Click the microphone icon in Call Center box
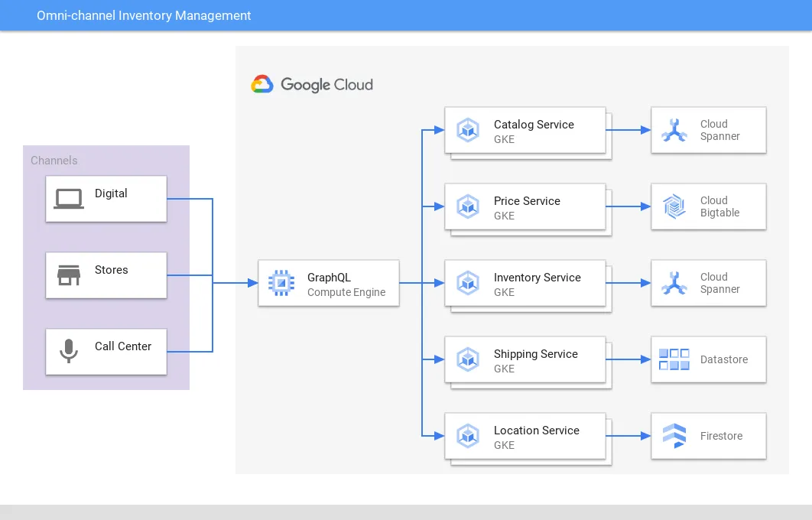Image resolution: width=812 pixels, height=520 pixels. (x=69, y=351)
